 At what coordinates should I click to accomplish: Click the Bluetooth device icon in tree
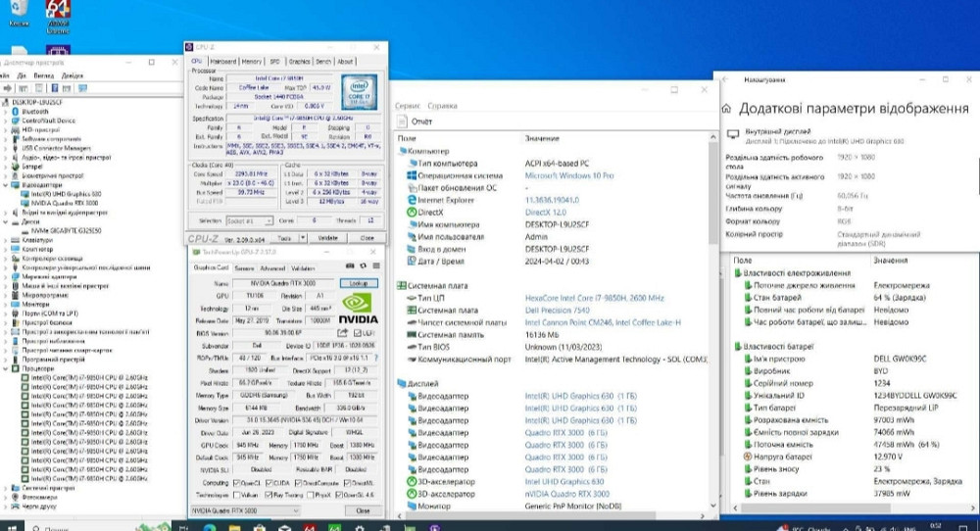pos(17,112)
